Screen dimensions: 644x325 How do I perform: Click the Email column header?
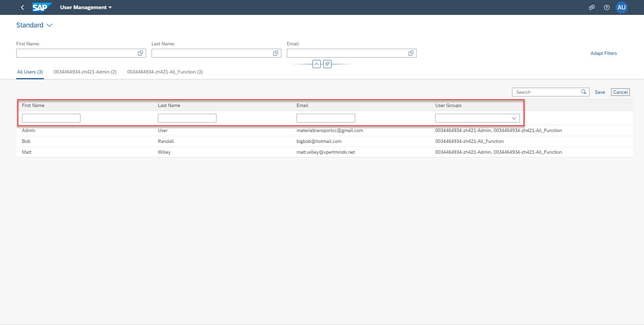(x=302, y=105)
